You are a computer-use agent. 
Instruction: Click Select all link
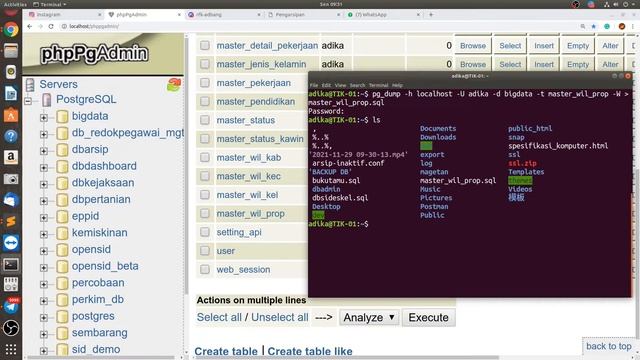click(x=219, y=318)
